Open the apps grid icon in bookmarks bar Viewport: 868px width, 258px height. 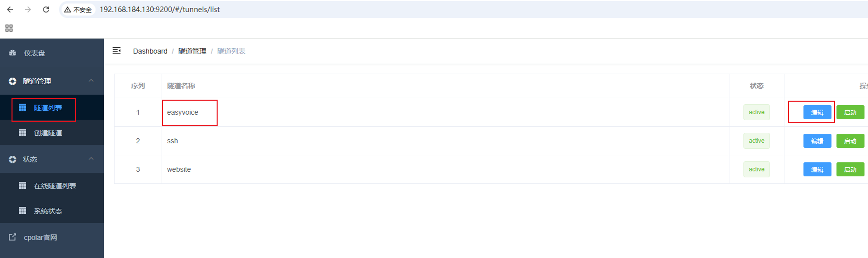(9, 28)
